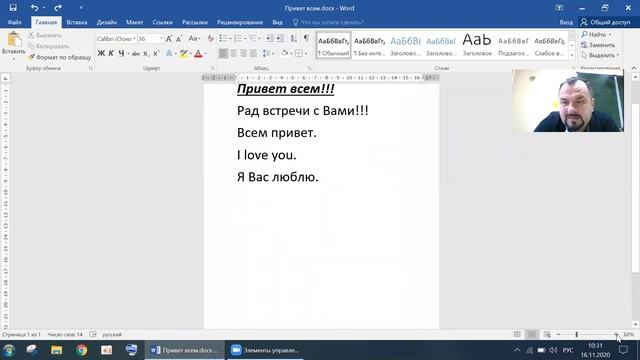Click Общий доступ share button

coord(606,22)
